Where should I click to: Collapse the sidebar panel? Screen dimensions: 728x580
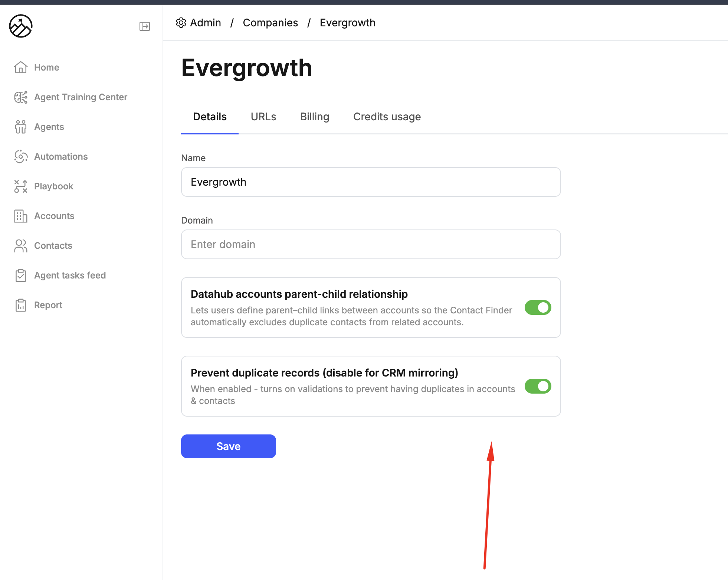click(x=145, y=26)
